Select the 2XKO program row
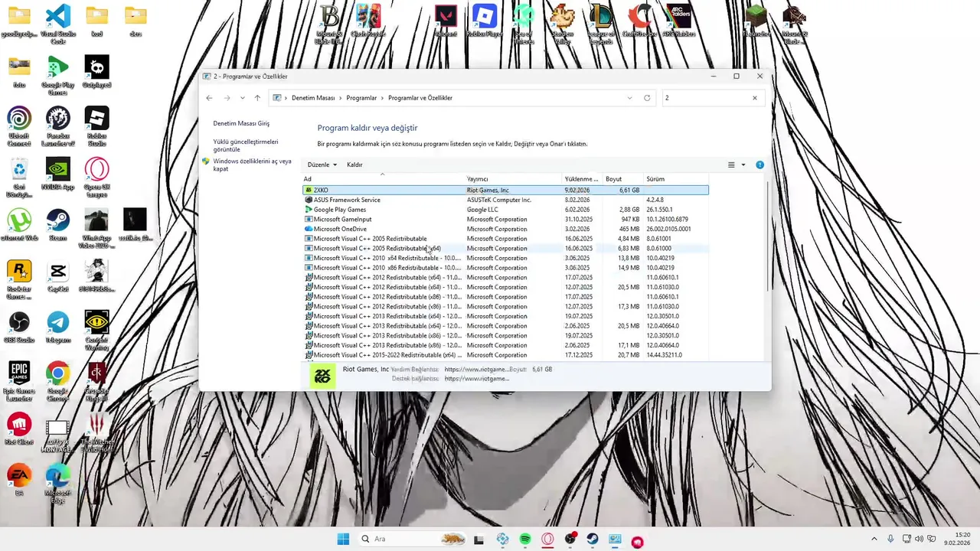The width and height of the screenshot is (980, 551). tap(505, 190)
